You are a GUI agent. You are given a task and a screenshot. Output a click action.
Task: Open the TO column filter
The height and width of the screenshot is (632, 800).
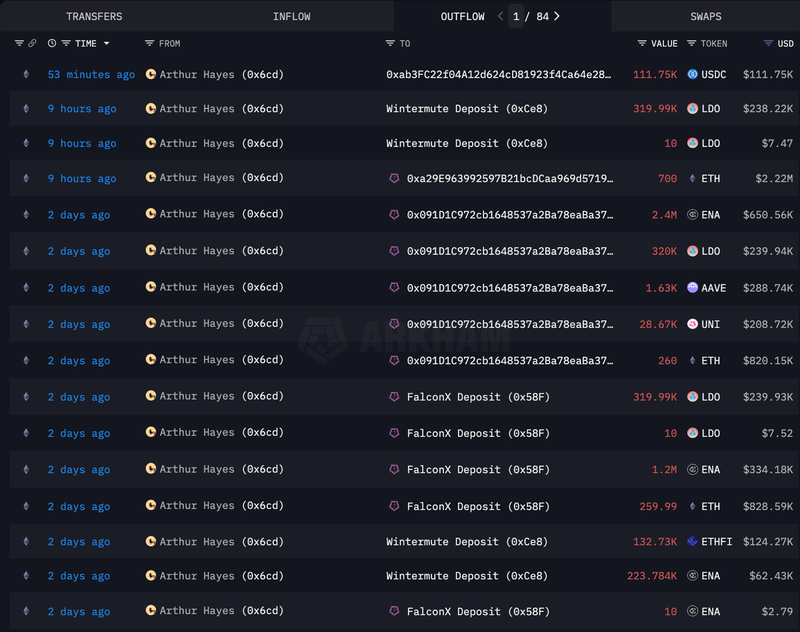click(x=390, y=44)
